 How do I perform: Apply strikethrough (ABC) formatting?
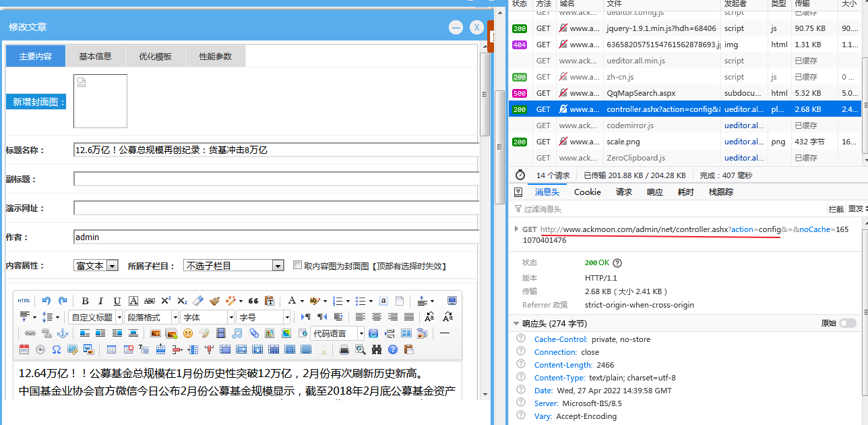[150, 301]
